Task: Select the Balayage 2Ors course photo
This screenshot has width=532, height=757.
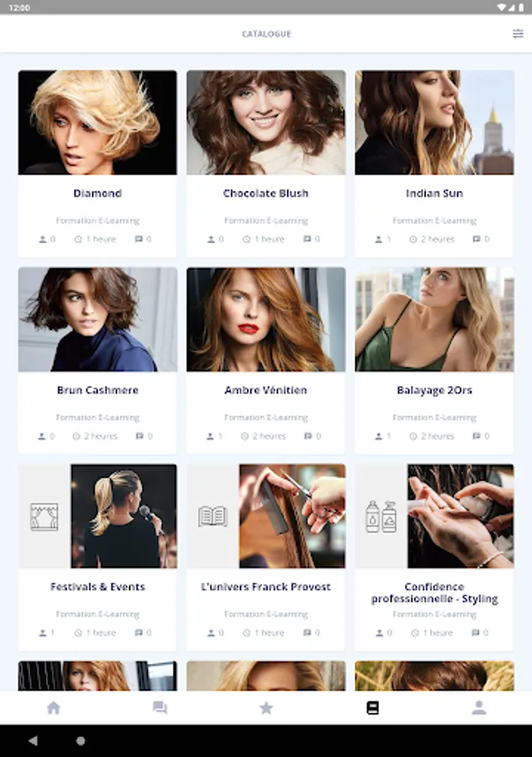Action: 435,320
